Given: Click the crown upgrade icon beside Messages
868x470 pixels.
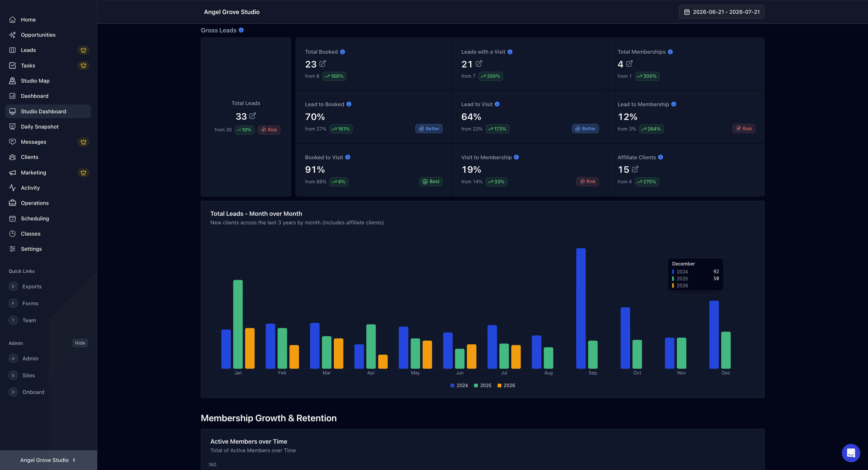Looking at the screenshot, I should tap(83, 142).
